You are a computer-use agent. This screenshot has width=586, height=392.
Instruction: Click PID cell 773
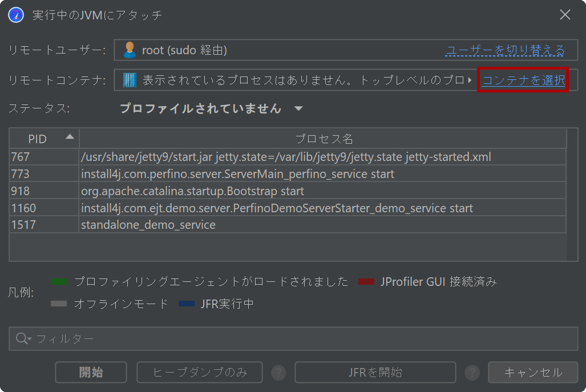(x=44, y=174)
